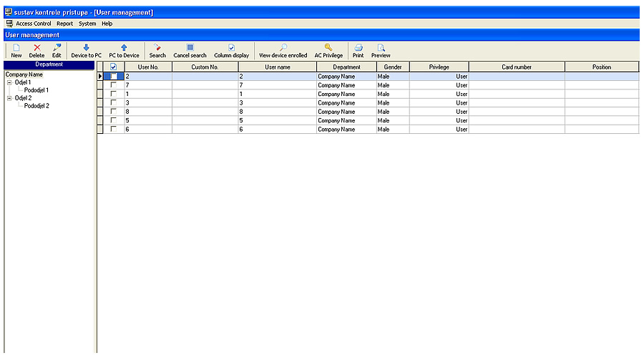Viewport: 644px width, 358px height.
Task: Toggle select-all checkbox in table header
Action: tap(113, 67)
